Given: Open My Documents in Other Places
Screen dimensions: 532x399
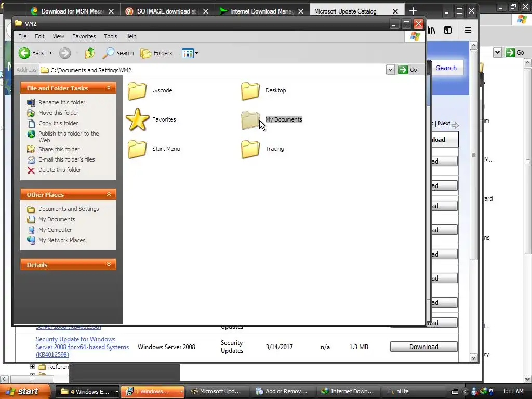Looking at the screenshot, I should 57,220.
